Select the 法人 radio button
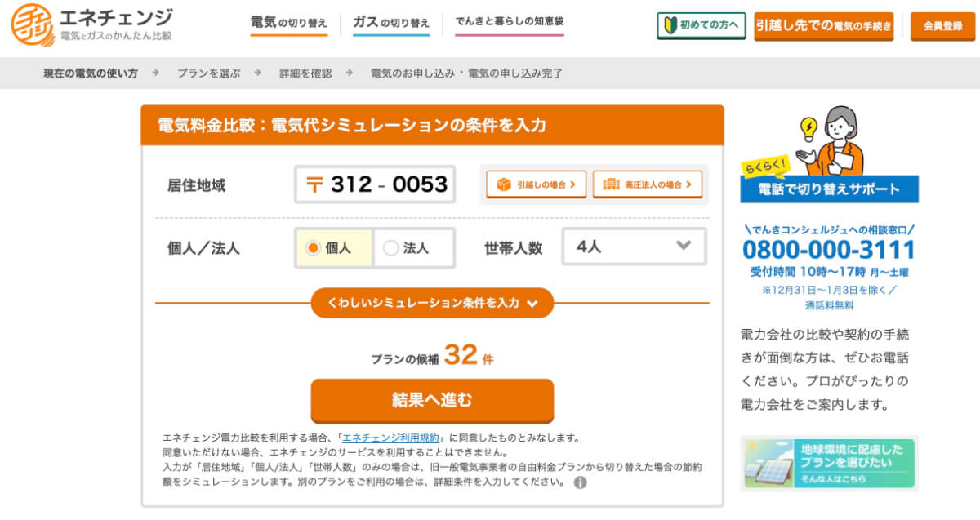Viewport: 980px width, 520px height. click(x=390, y=248)
